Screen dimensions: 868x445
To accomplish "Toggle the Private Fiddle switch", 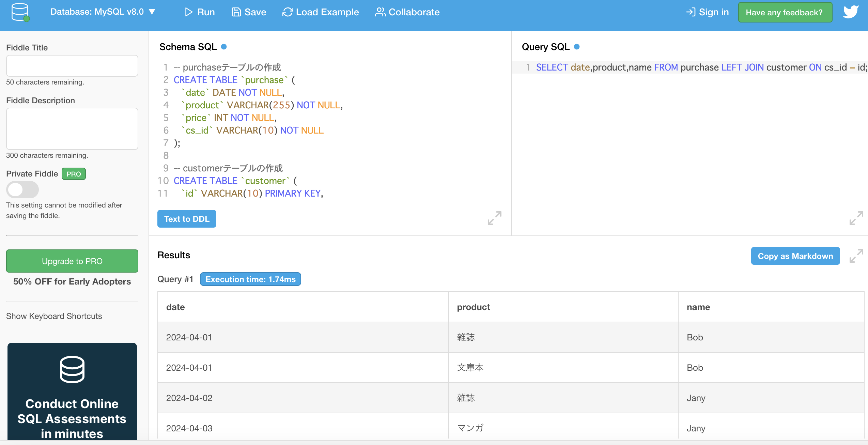I will (x=22, y=189).
